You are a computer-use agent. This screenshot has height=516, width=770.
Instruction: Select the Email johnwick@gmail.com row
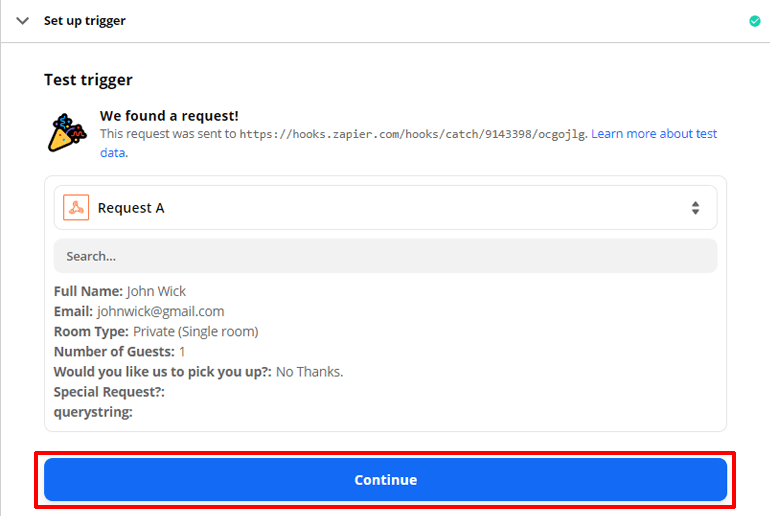139,311
